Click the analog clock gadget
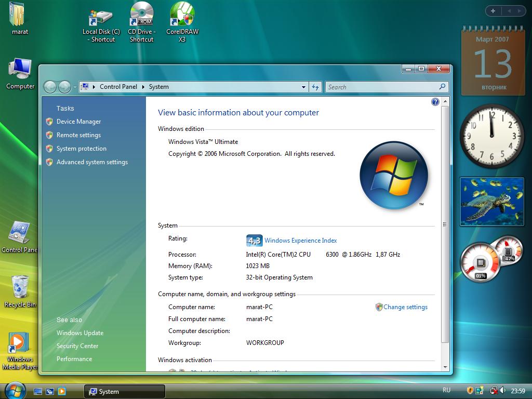The height and width of the screenshot is (399, 532). point(491,136)
